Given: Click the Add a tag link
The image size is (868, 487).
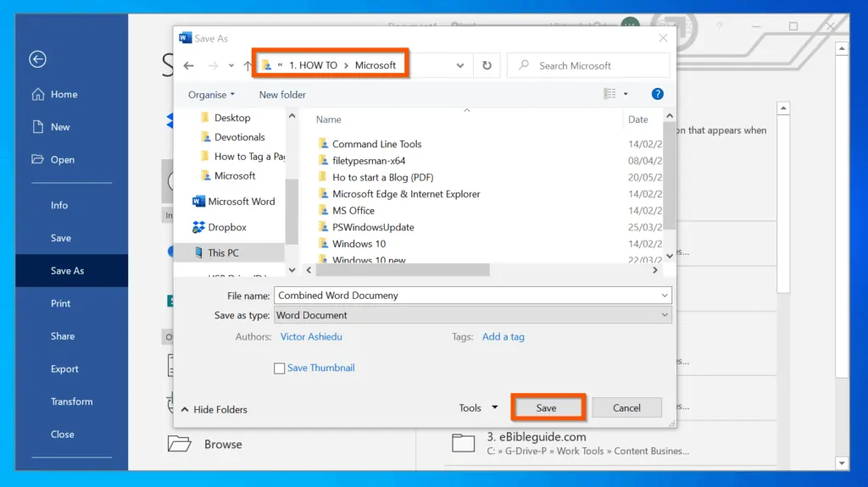Looking at the screenshot, I should 503,336.
